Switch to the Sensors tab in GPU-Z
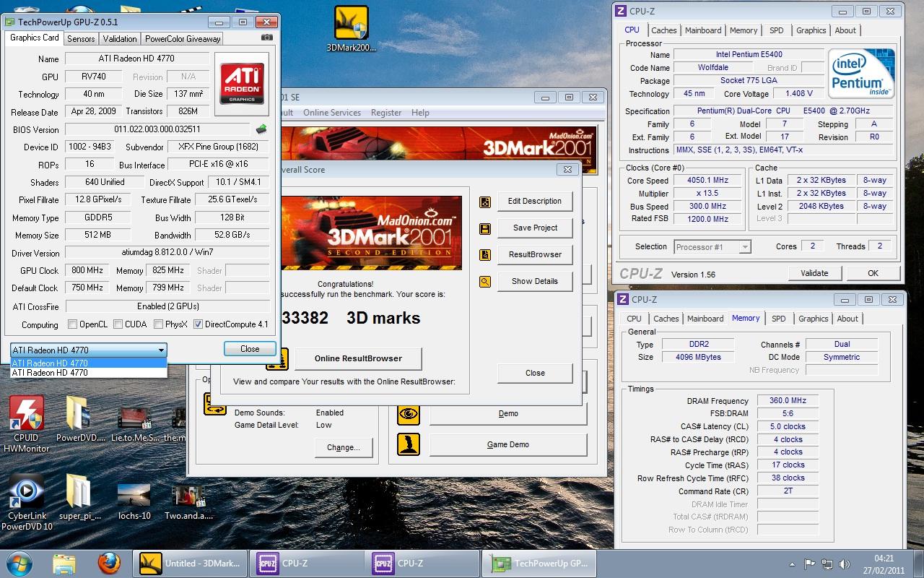 point(81,39)
